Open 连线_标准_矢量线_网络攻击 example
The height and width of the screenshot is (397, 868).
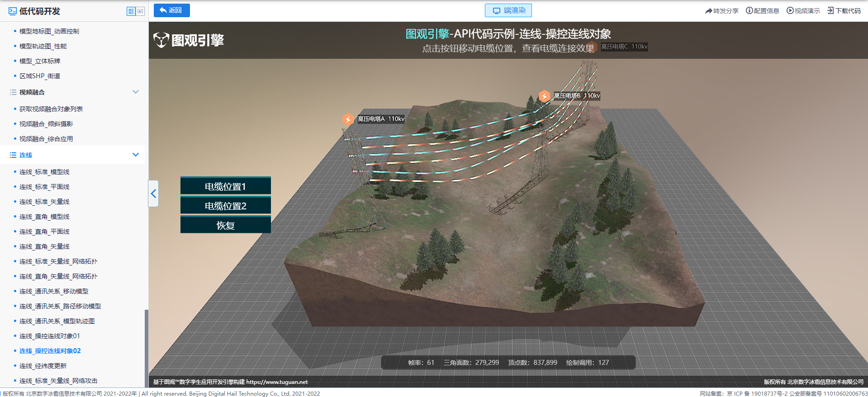point(58,381)
